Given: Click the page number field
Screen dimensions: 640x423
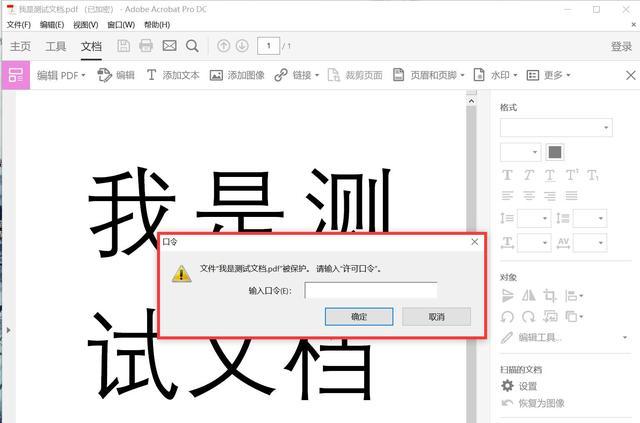Looking at the screenshot, I should pyautogui.click(x=269, y=46).
